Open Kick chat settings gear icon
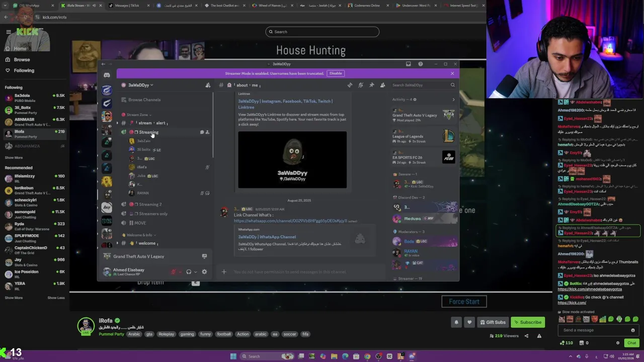 (x=618, y=343)
